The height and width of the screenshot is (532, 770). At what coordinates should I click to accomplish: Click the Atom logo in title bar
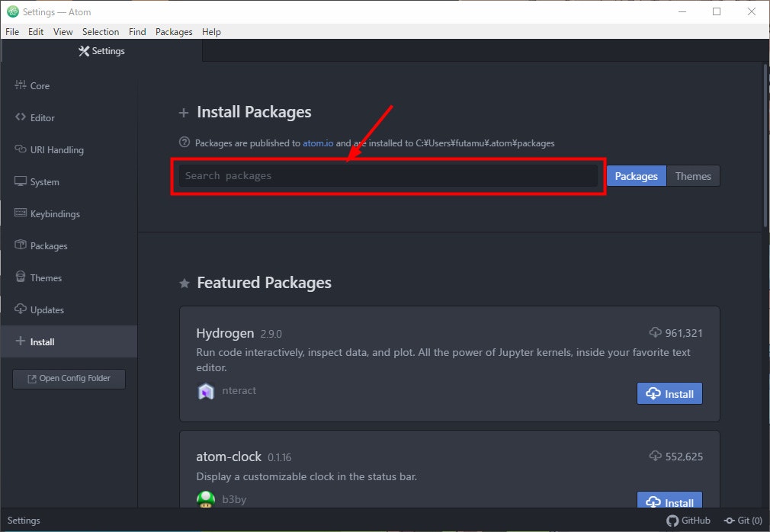(x=13, y=11)
